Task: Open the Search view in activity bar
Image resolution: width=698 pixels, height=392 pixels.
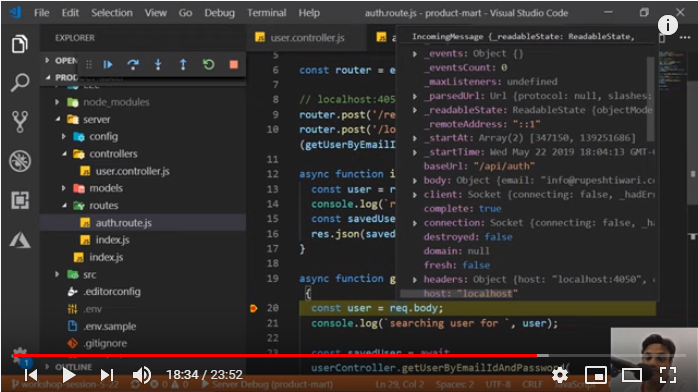Action: tap(20, 82)
